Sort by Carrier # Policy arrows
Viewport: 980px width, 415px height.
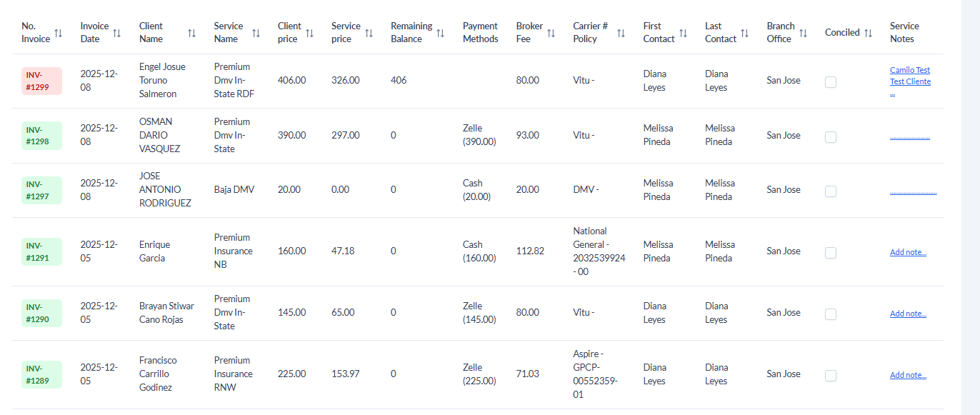point(621,33)
